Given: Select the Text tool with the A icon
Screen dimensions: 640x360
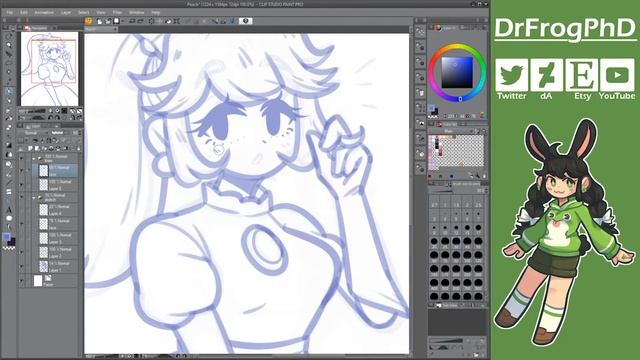Looking at the screenshot, I should [9, 209].
